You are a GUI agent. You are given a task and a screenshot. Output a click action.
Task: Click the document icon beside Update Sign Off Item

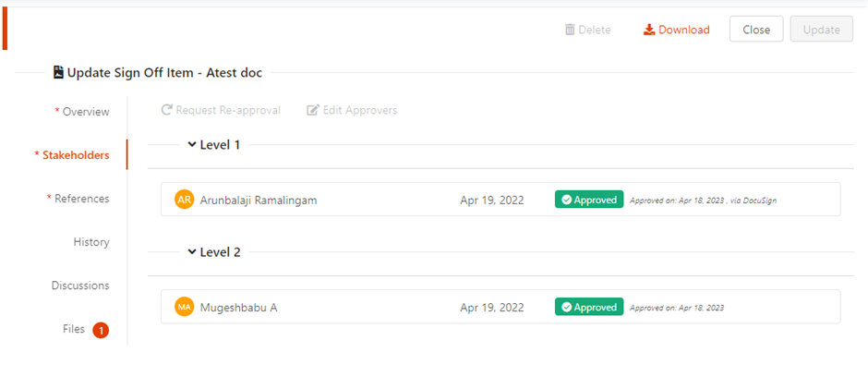(x=58, y=72)
